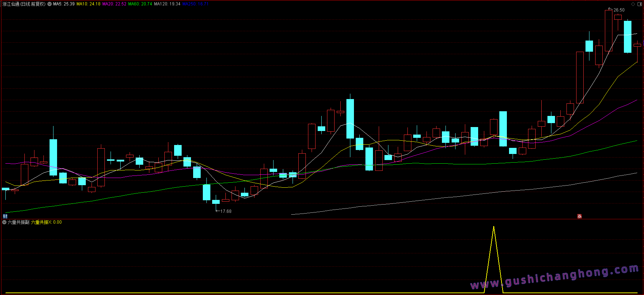Click the 浙江仙通 (日线.前复权) chart title
The height and width of the screenshot is (295, 644).
pyautogui.click(x=24, y=4)
